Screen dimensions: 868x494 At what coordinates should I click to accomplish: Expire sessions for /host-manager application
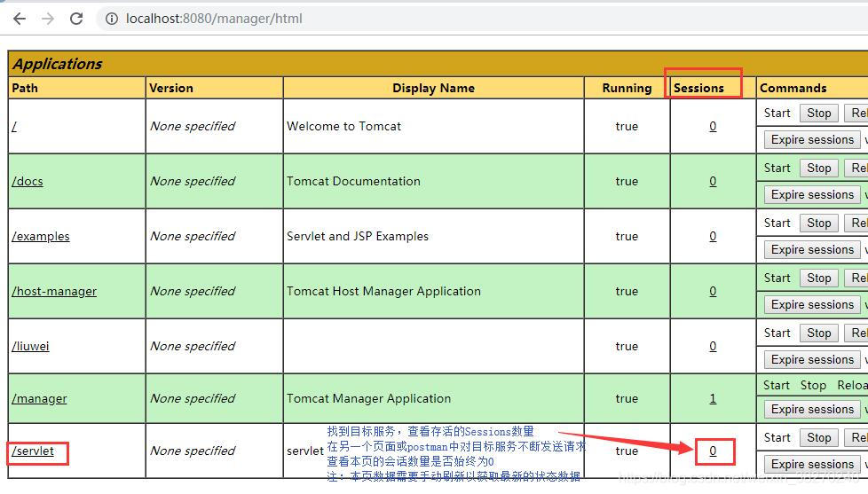[812, 305]
